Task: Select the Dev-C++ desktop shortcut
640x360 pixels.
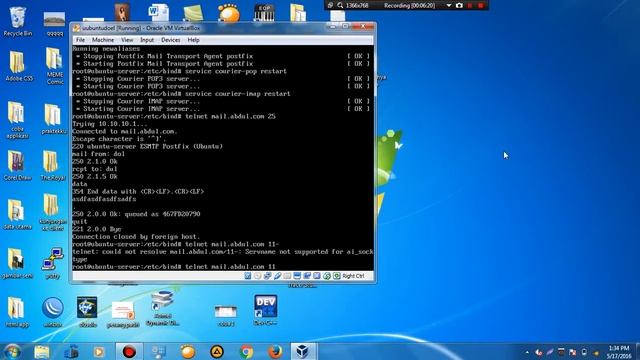Action: pos(265,310)
